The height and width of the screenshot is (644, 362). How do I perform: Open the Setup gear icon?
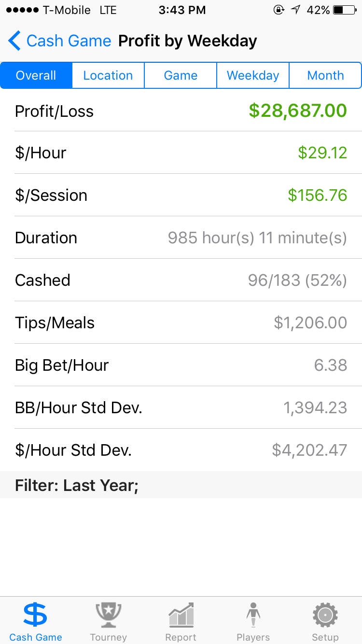click(325, 615)
